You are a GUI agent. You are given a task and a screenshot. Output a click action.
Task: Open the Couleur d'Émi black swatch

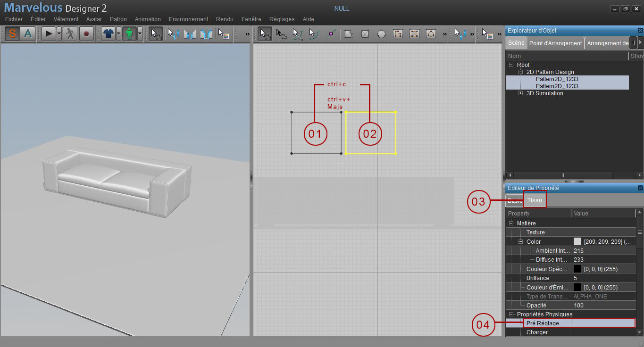(577, 287)
